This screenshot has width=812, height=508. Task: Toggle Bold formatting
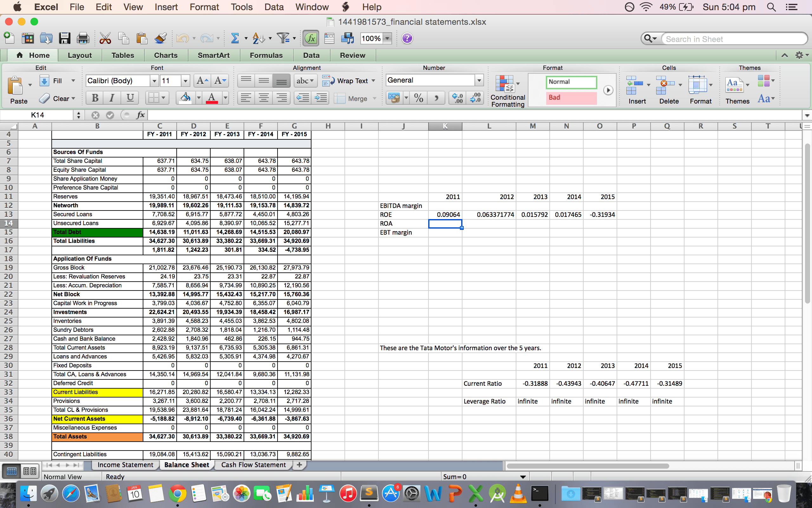95,98
